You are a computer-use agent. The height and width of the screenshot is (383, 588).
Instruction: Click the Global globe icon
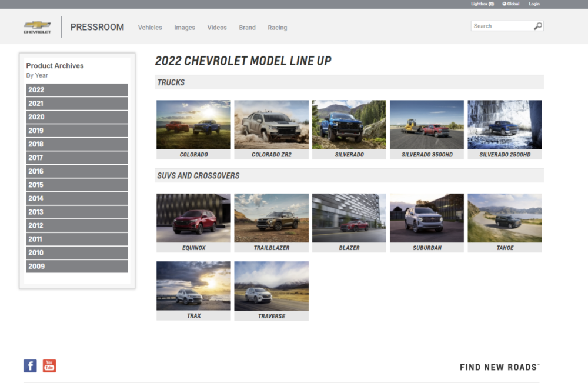coord(505,4)
